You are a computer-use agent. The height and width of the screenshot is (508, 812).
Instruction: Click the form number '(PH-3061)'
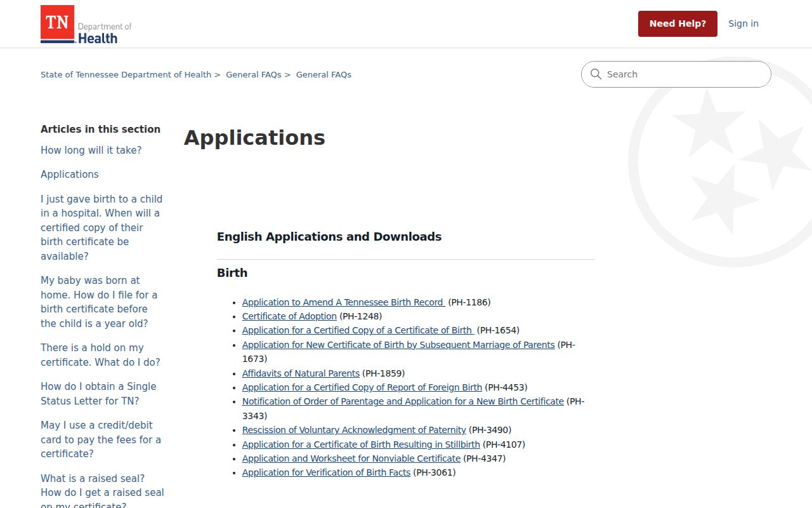click(435, 472)
